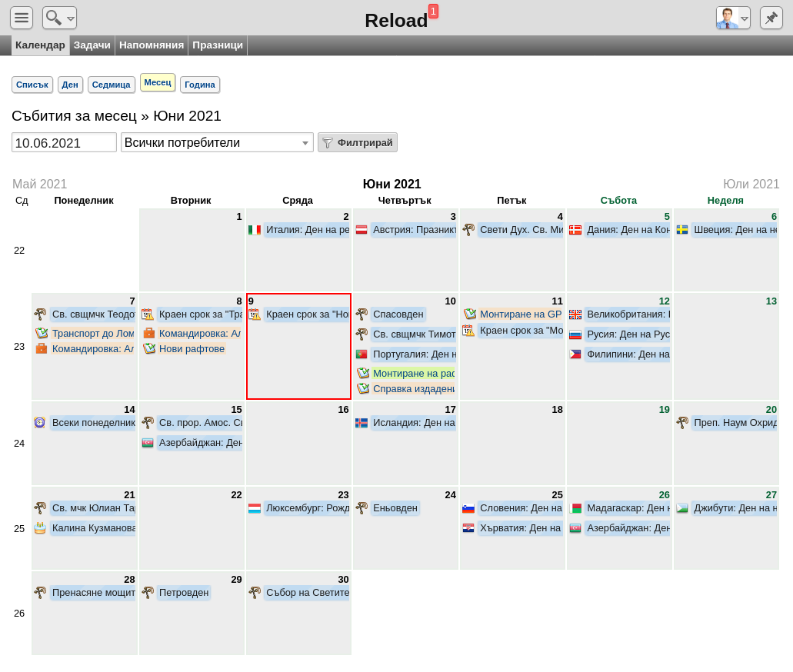This screenshot has height=672, width=793.
Task: Click the alarm clock icon on June 14
Action: click(40, 422)
